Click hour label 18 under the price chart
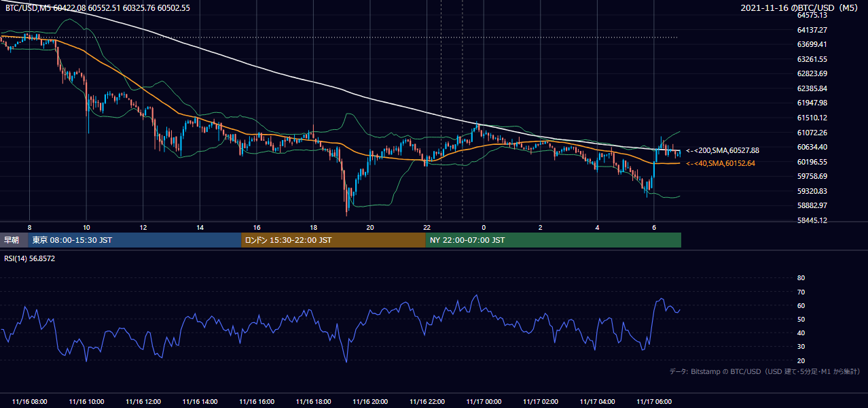868x408 pixels. pos(313,227)
